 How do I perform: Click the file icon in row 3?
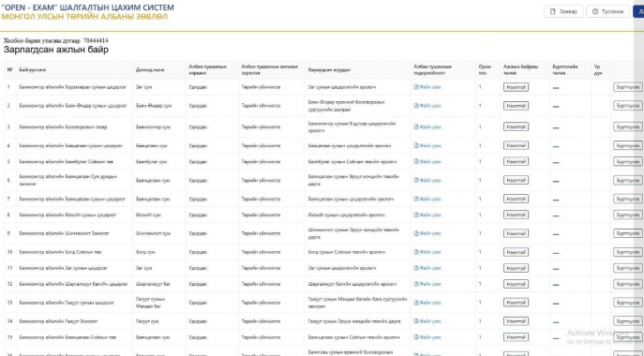(416, 126)
